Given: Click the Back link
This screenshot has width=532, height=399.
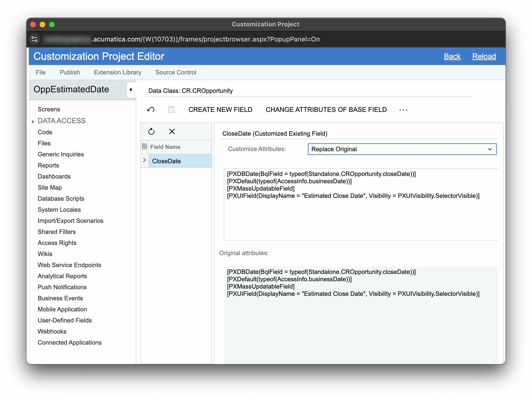Looking at the screenshot, I should click(452, 56).
